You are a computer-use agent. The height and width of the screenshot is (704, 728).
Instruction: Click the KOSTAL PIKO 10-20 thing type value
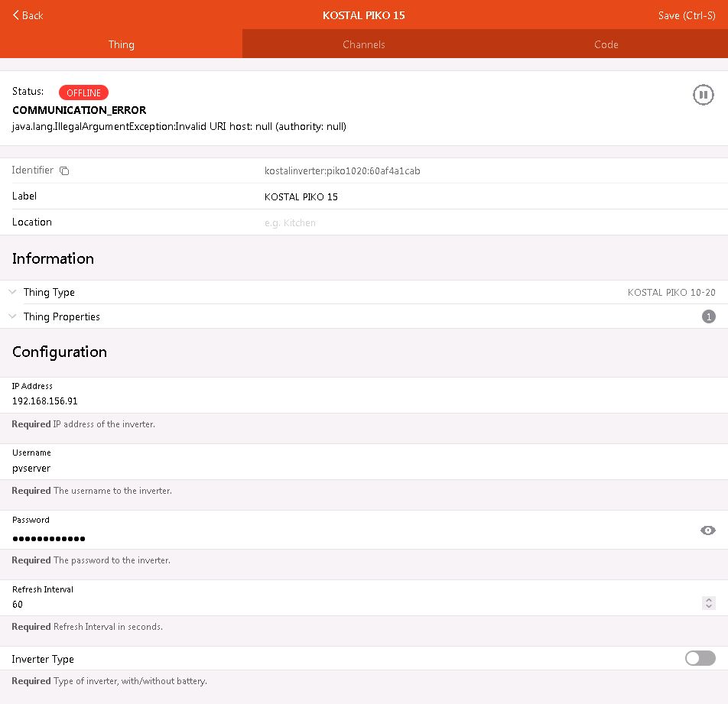[x=671, y=292]
